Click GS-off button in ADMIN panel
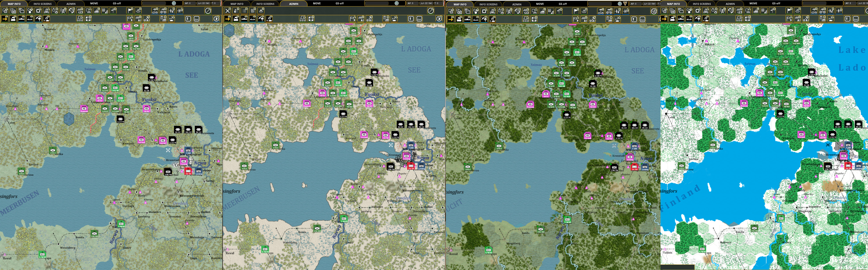The image size is (868, 270). click(x=340, y=3)
